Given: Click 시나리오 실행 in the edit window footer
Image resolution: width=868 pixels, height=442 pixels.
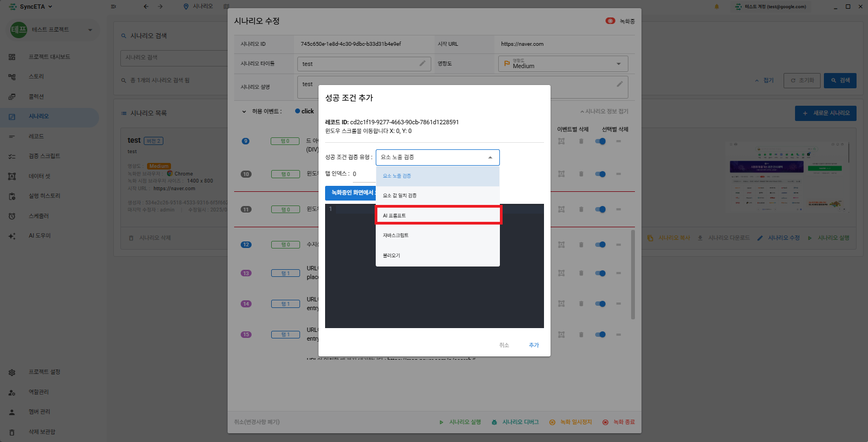Looking at the screenshot, I should point(460,422).
